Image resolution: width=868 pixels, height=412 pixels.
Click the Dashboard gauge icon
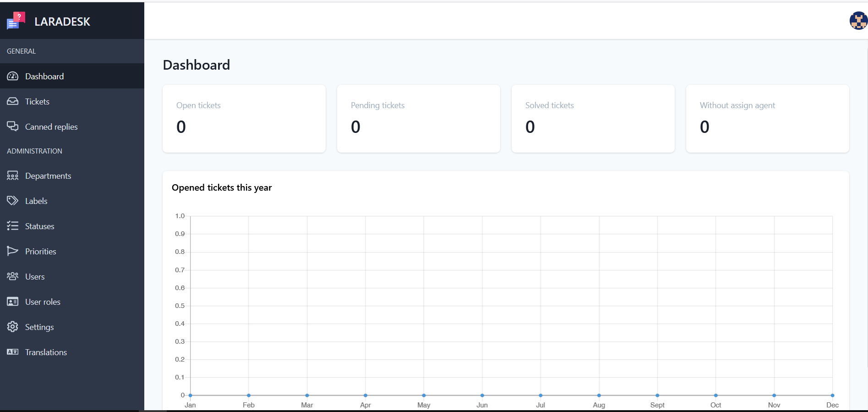point(12,76)
